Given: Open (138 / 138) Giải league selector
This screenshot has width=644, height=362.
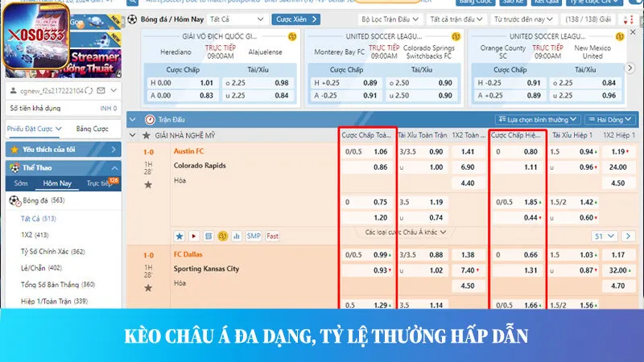Looking at the screenshot, I should (588, 19).
